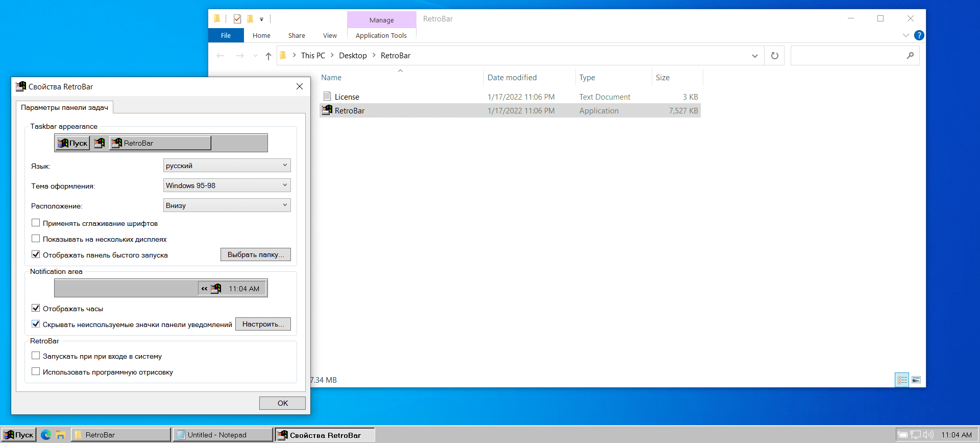Click the Свойства RetroBar taskbar button
Image resolution: width=980 pixels, height=443 pixels.
(325, 435)
